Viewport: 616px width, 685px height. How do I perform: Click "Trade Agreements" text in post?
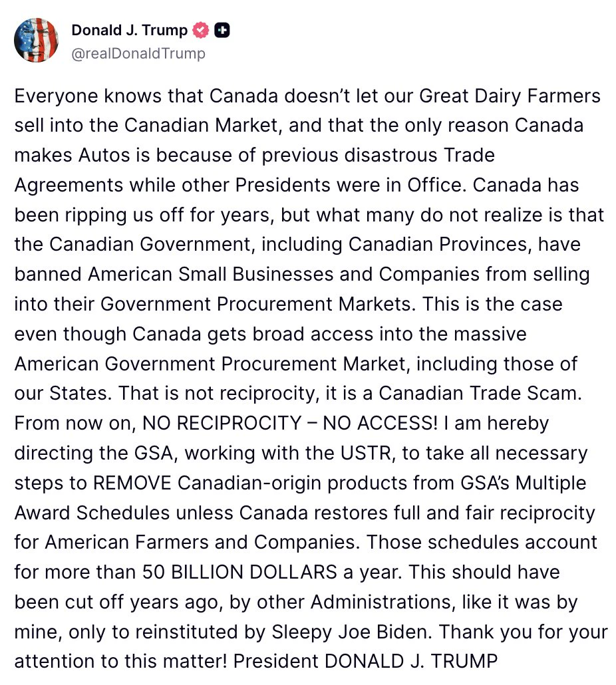[x=469, y=156]
